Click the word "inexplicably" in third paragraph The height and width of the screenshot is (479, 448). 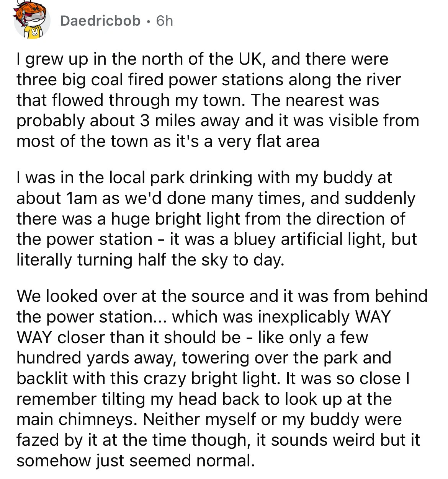click(304, 317)
